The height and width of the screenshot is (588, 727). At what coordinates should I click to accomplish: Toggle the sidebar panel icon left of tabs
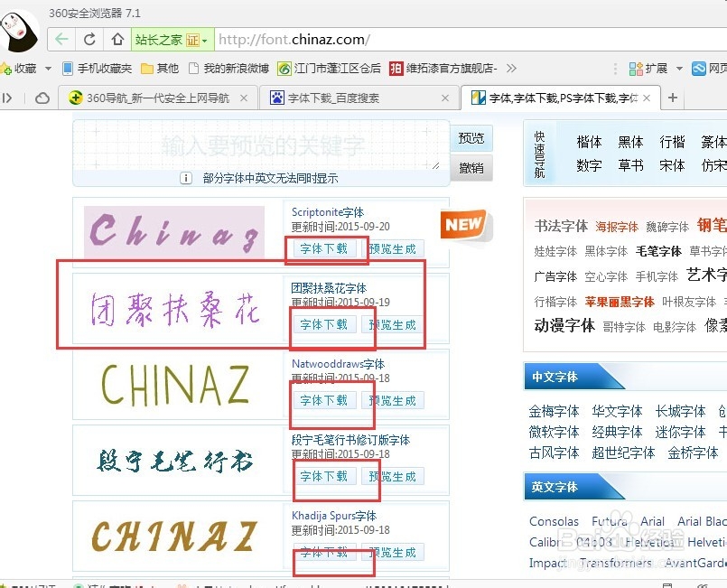click(x=7, y=98)
